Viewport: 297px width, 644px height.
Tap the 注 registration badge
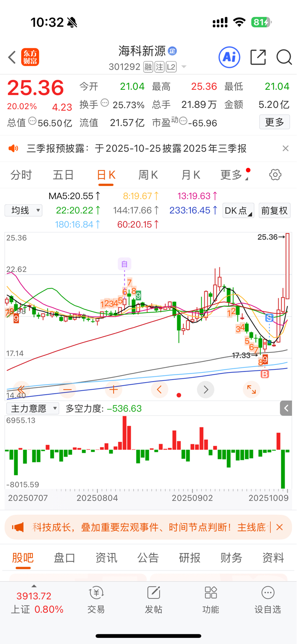pyautogui.click(x=160, y=67)
